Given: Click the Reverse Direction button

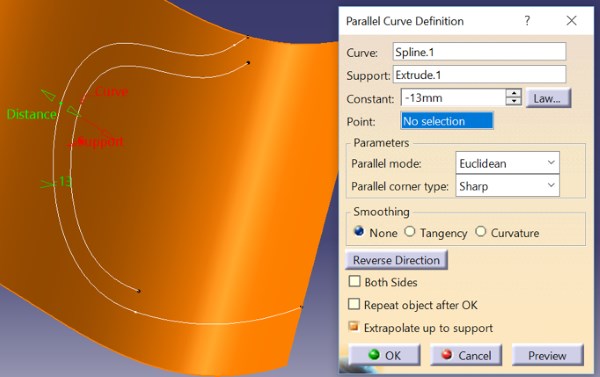Looking at the screenshot, I should tap(396, 260).
